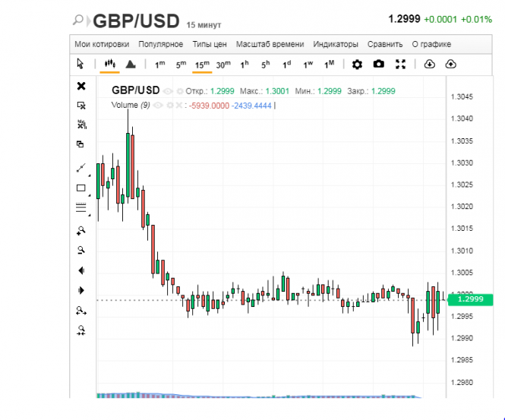Set timeframe to 5 minutes
Screen dimensions: 505x420
(x=181, y=65)
